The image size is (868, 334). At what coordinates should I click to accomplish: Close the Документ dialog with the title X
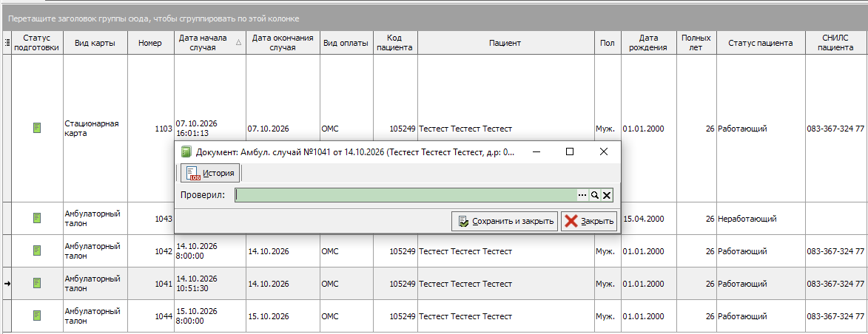click(604, 151)
